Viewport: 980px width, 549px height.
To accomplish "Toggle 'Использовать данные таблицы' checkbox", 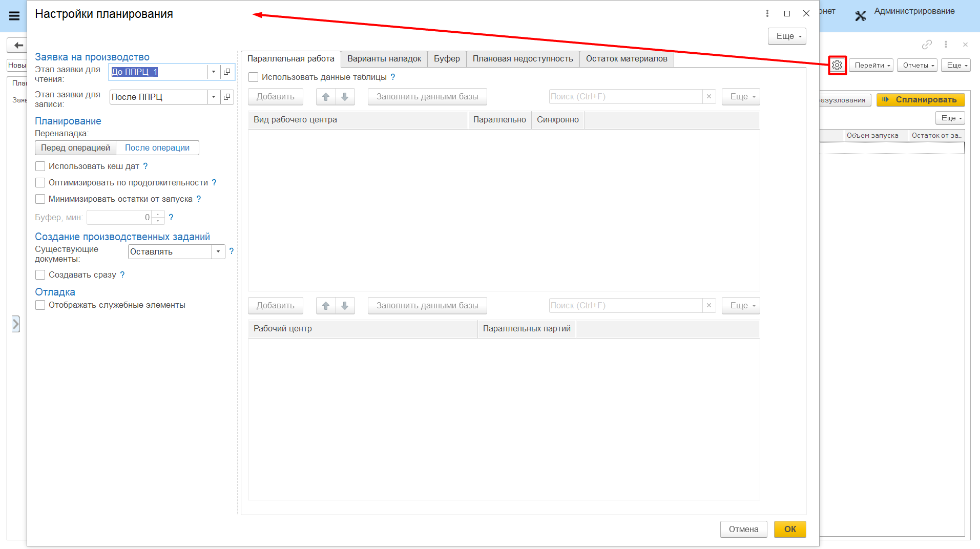I will 253,77.
